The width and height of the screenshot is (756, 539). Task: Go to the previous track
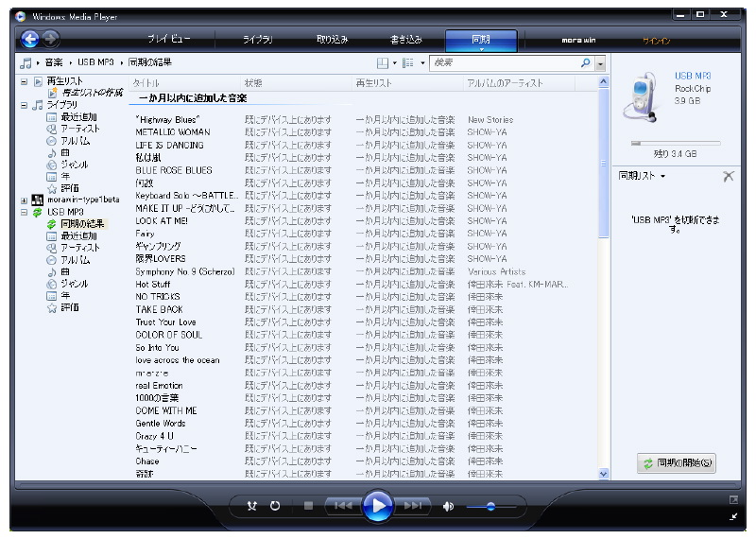click(x=342, y=506)
